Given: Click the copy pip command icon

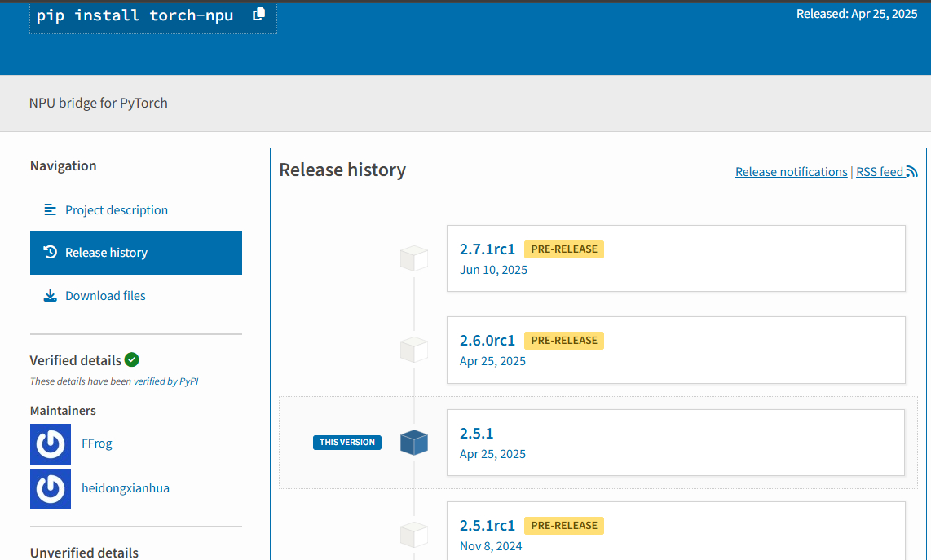Looking at the screenshot, I should click(x=258, y=15).
